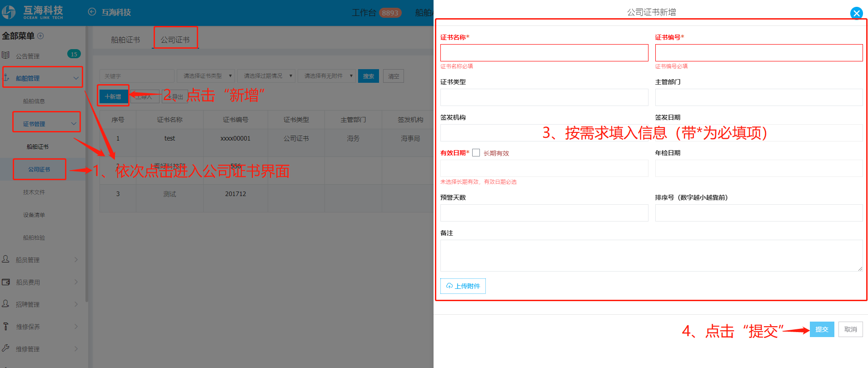Focus the 有效日期 date field
868x368 pixels.
[x=544, y=168]
